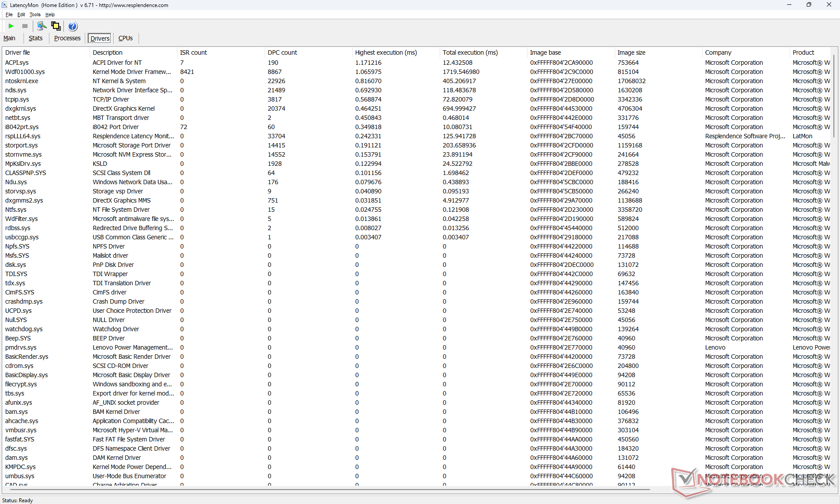Click the yellow overlapping windows icon

(x=56, y=26)
